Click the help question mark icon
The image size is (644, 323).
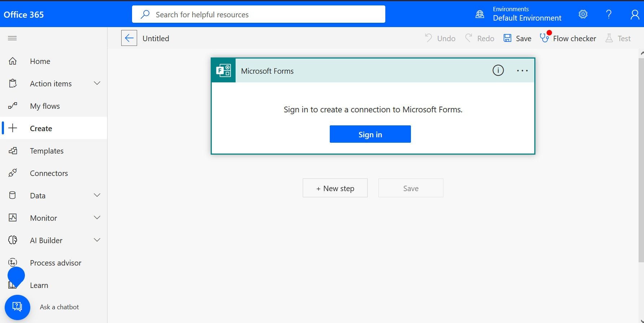609,14
